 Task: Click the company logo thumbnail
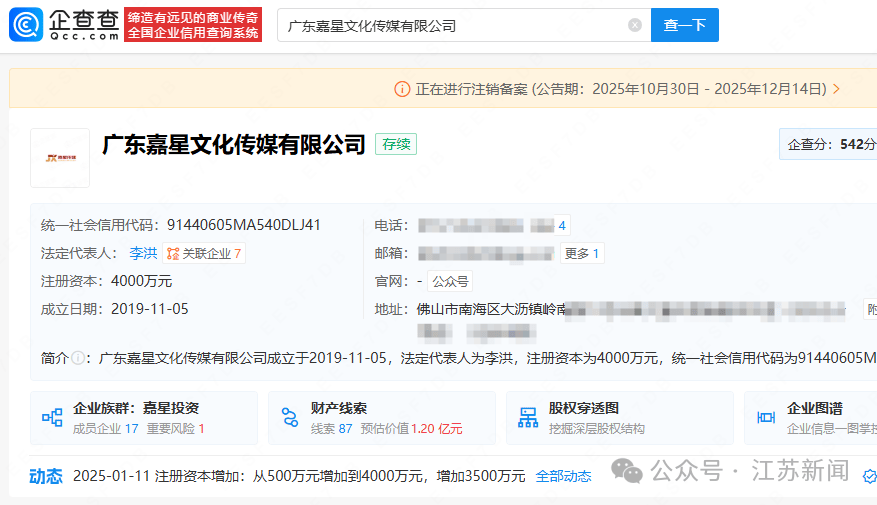[x=60, y=158]
